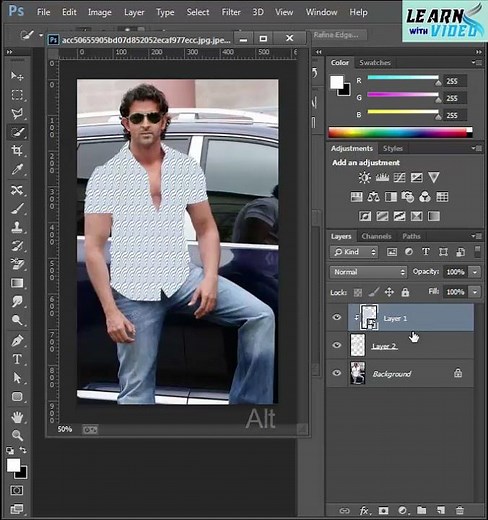Viewport: 488px width, 520px height.
Task: Toggle lock image pixels
Action: 374,292
